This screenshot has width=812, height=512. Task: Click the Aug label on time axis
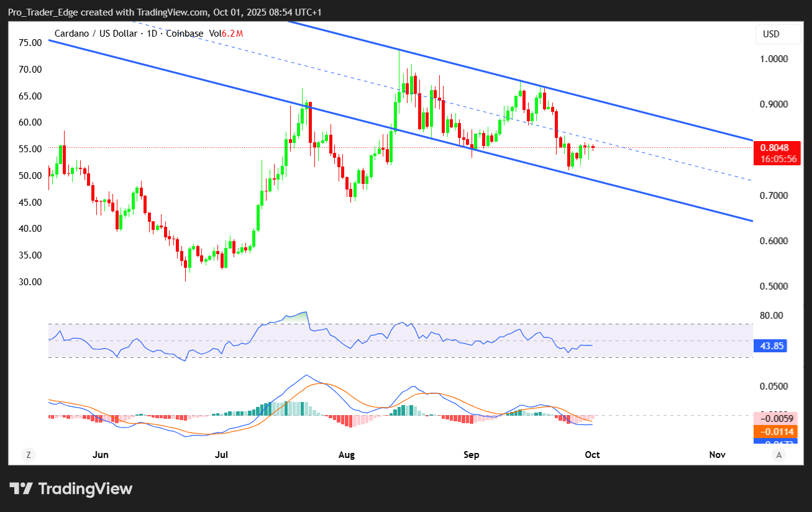[347, 455]
